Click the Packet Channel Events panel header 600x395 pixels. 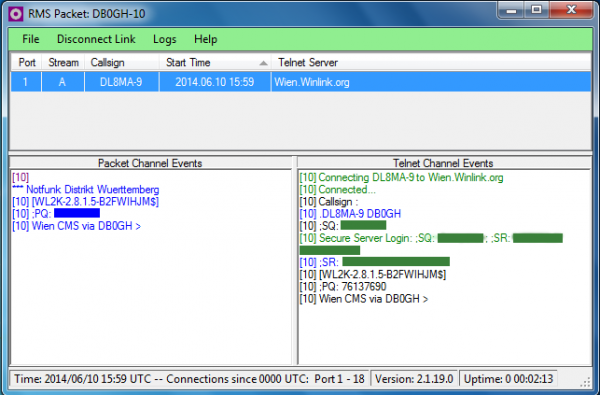pos(150,163)
